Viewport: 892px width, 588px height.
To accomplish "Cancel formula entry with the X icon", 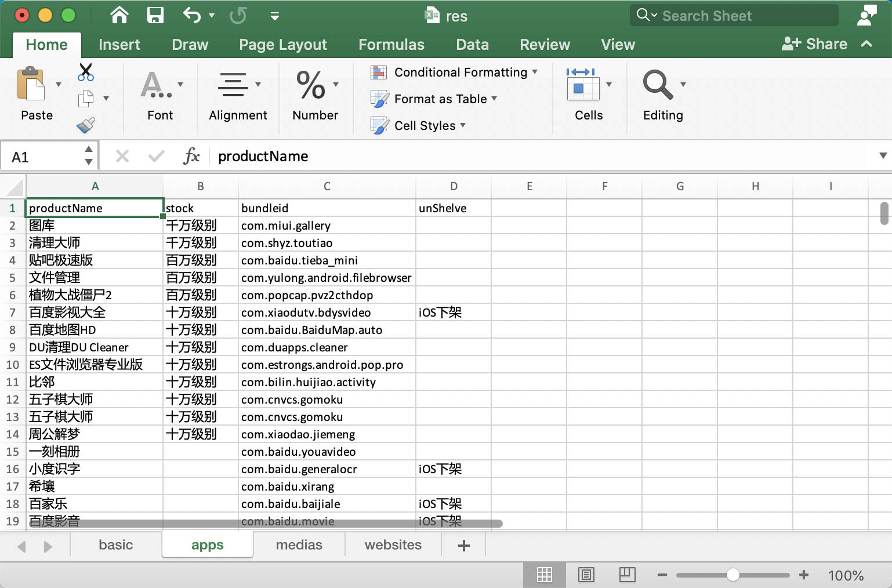I will (x=122, y=156).
